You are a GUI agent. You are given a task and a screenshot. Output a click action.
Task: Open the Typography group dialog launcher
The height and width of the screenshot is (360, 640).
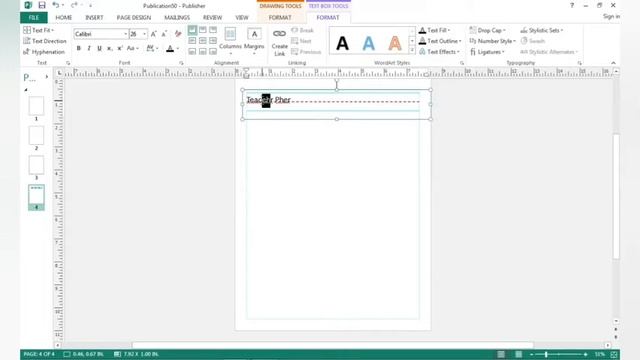pos(580,63)
